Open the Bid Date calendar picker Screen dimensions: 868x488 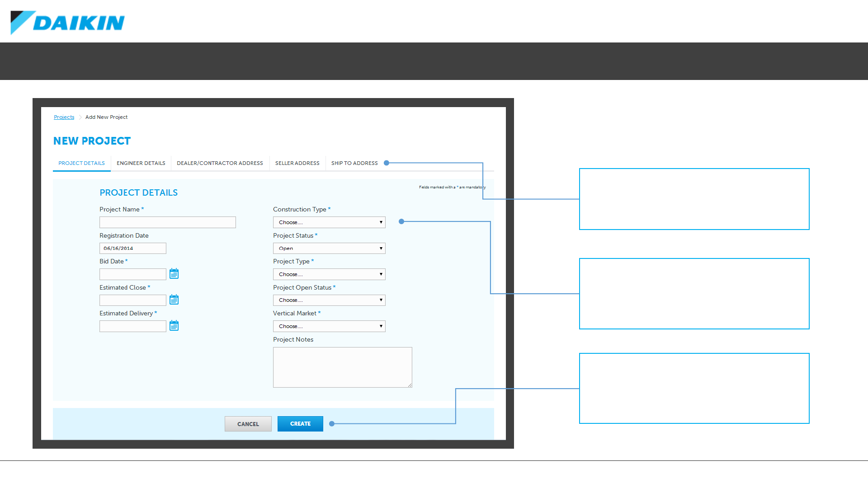tap(174, 274)
